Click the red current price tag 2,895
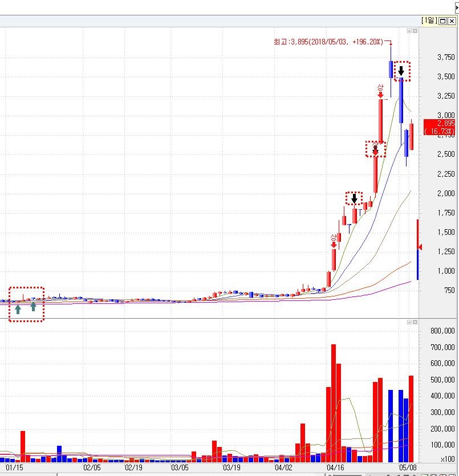 439,127
